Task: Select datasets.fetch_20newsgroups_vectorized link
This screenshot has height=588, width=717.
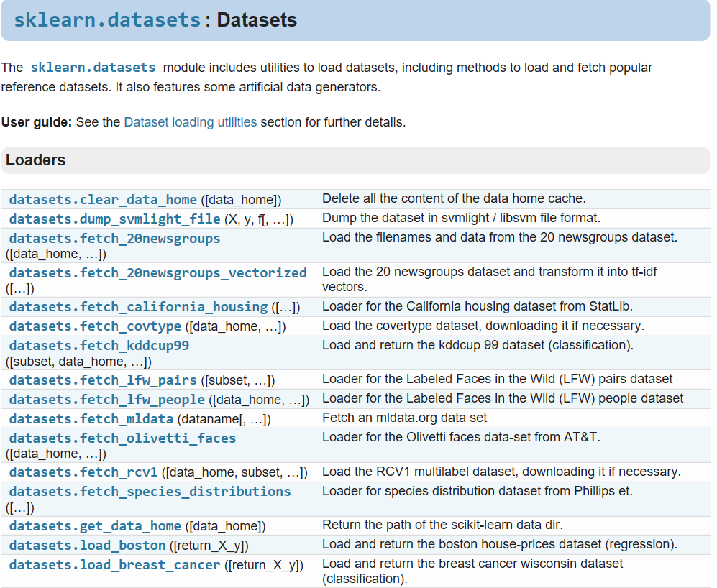Action: [x=157, y=273]
